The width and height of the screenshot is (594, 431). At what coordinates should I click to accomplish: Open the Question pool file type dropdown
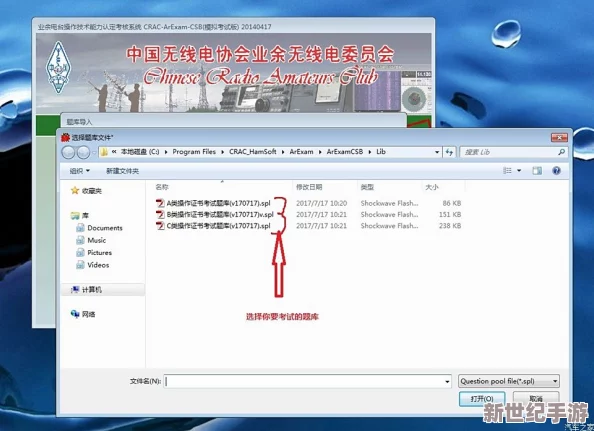(508, 381)
